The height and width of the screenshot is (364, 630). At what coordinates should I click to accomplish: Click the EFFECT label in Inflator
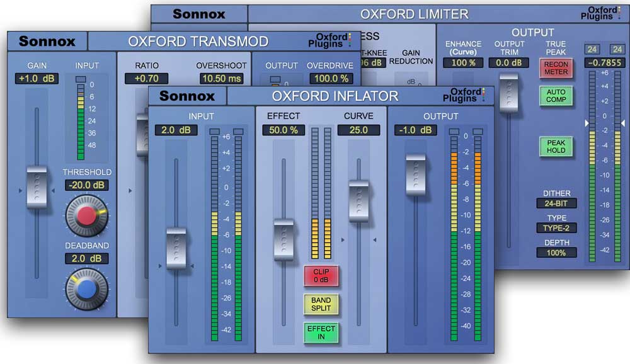point(283,116)
